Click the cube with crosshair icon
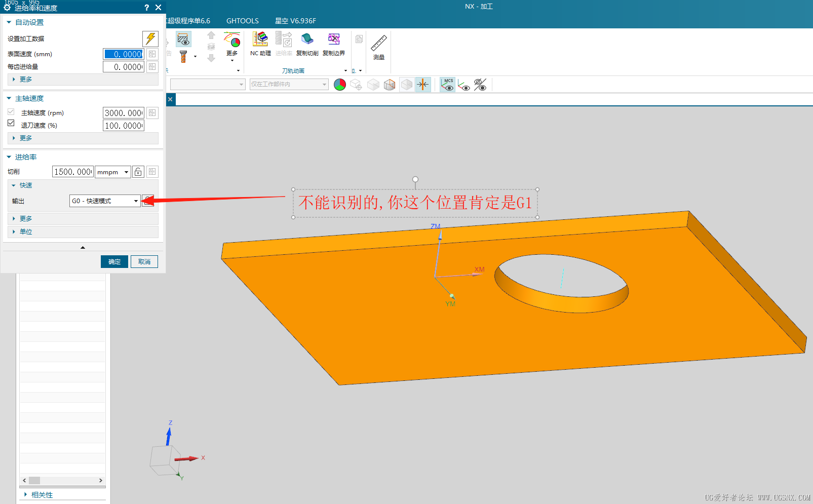The height and width of the screenshot is (504, 813). (356, 85)
